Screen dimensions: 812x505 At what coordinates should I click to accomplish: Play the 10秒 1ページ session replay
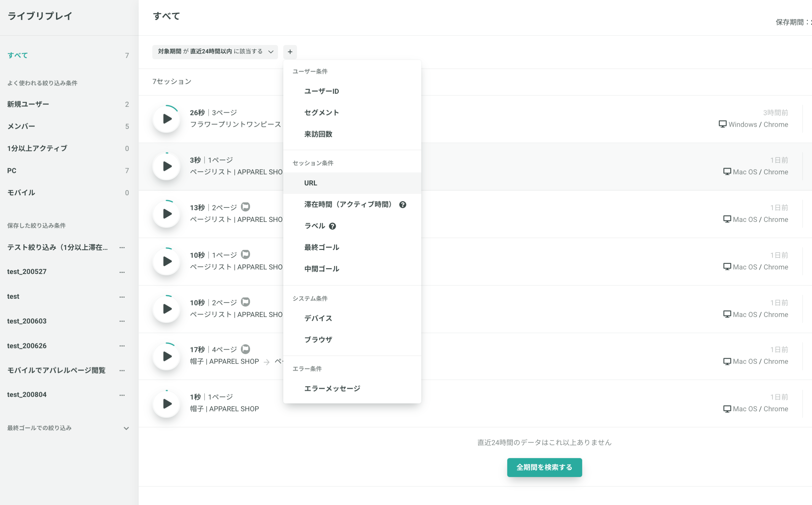[x=167, y=261]
